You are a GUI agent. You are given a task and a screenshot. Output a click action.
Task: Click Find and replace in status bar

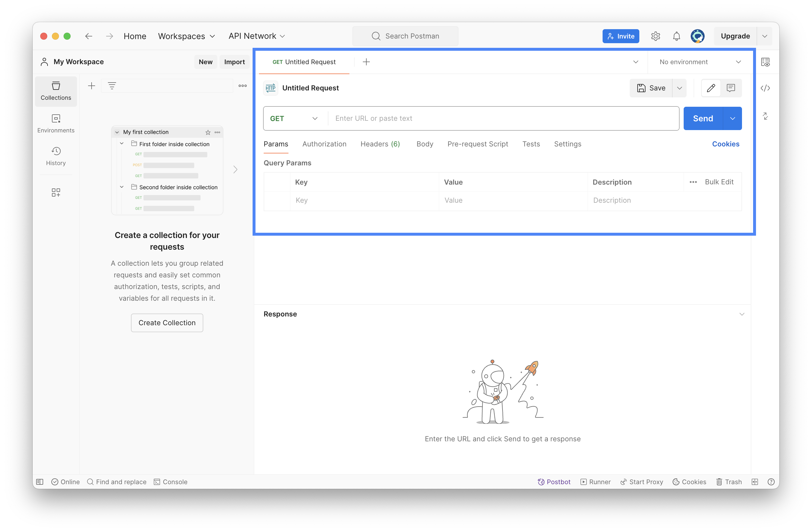point(117,482)
